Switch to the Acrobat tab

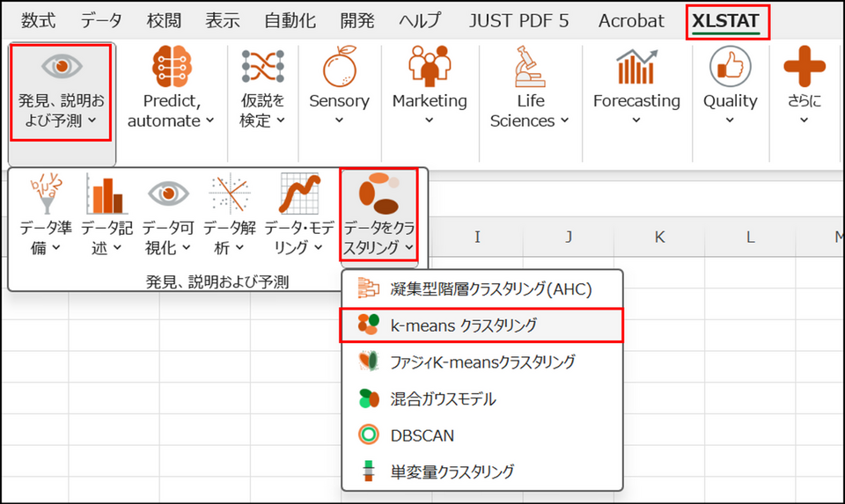[631, 21]
